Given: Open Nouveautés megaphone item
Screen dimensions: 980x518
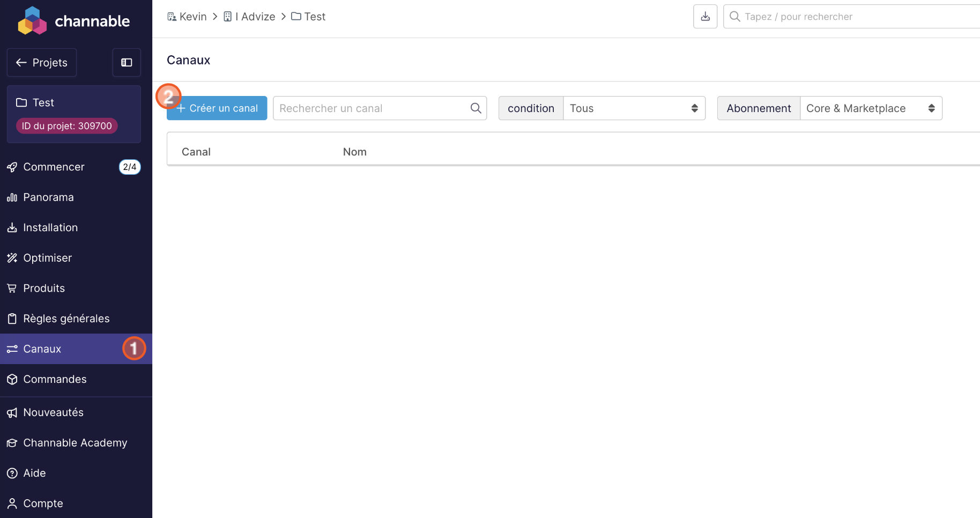Looking at the screenshot, I should (53, 412).
